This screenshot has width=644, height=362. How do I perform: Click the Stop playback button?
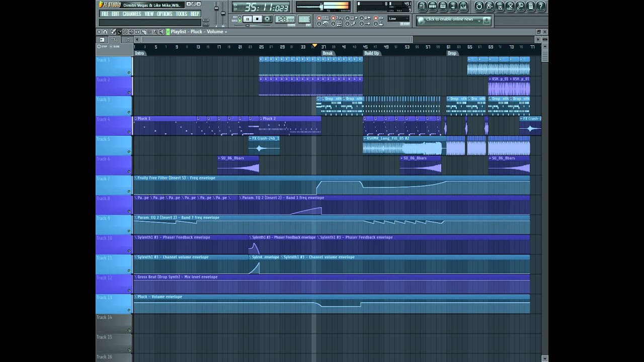point(257,19)
